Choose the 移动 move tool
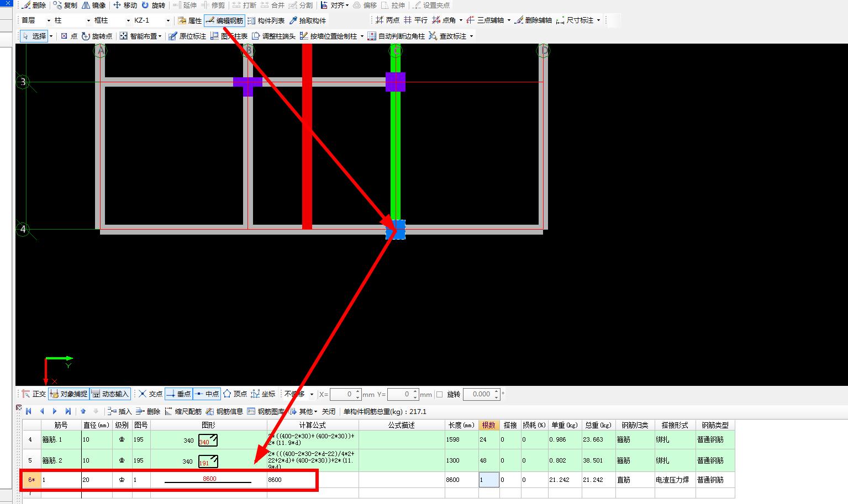The image size is (848, 504). [125, 5]
